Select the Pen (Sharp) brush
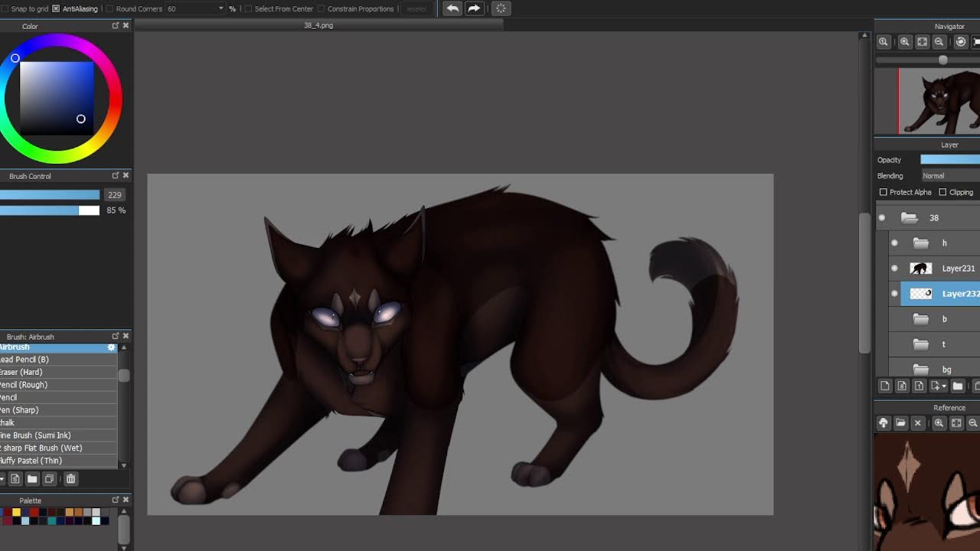The height and width of the screenshot is (551, 980). pos(58,410)
